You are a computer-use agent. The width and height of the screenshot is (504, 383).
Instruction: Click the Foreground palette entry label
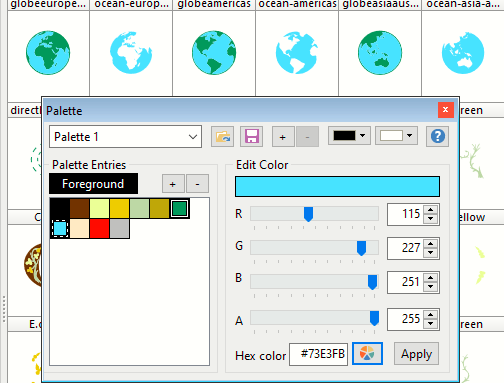click(x=93, y=184)
